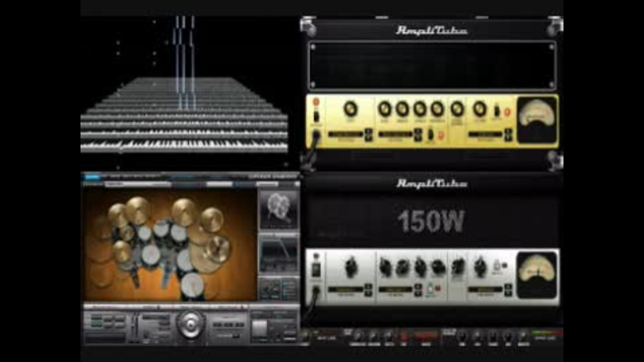Click the white pad in drum plugin's lower right

(259, 329)
